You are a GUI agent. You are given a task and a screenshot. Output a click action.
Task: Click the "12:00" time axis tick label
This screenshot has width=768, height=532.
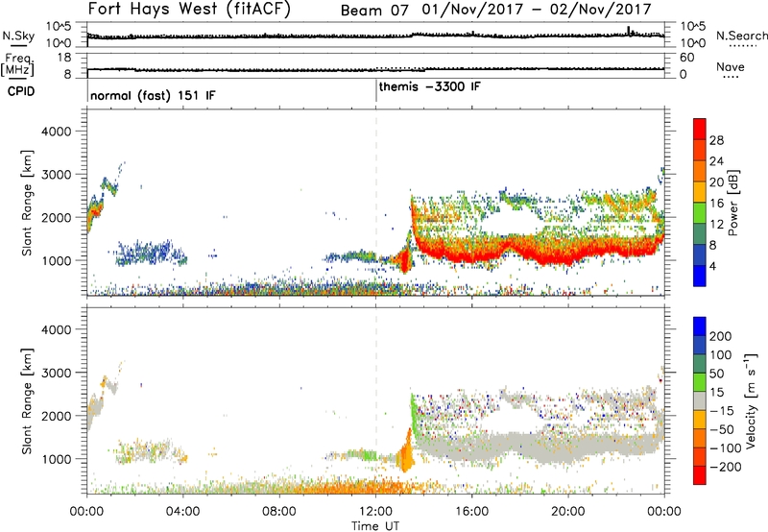(375, 512)
